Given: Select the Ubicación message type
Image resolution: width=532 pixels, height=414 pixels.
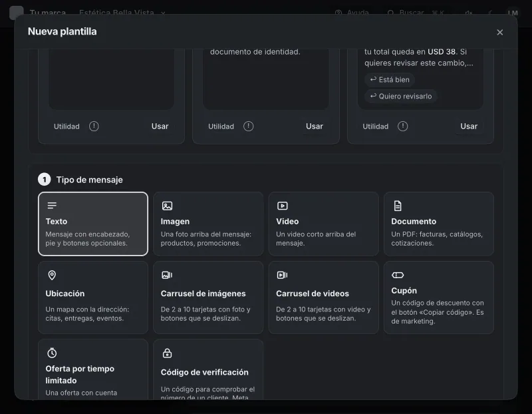Looking at the screenshot, I should click(x=93, y=298).
